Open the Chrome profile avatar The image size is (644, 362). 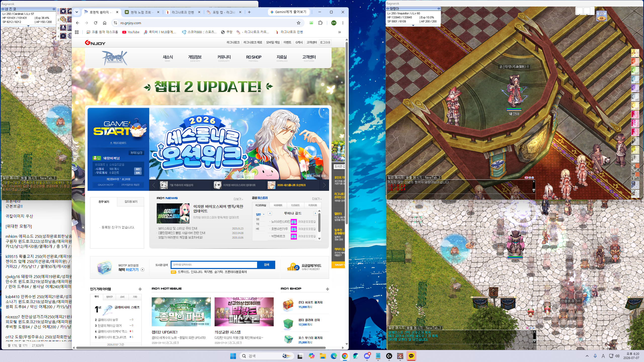pos(334,23)
